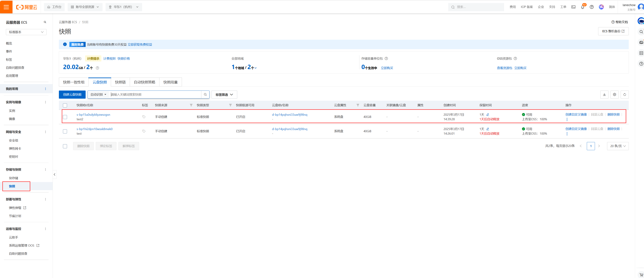Select checkbox for snapshot named test
Viewport: 644px width, 278px height.
(x=65, y=131)
